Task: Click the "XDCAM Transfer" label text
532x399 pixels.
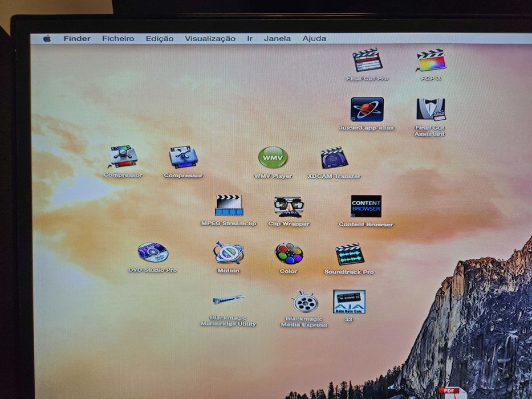Action: click(x=334, y=177)
